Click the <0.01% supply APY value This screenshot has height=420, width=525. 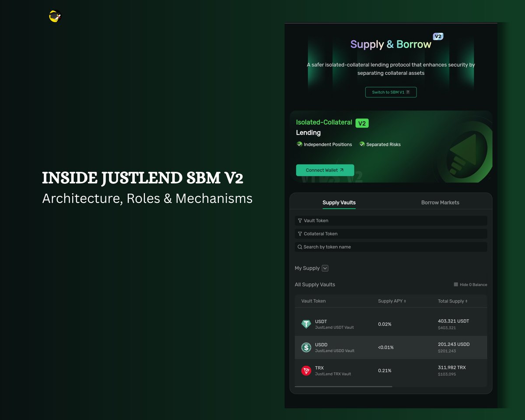[x=386, y=347]
